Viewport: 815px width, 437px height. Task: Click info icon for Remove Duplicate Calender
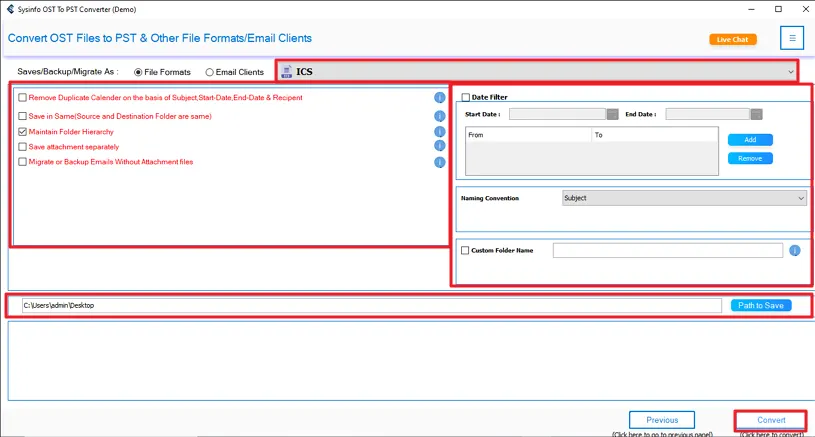(x=440, y=98)
